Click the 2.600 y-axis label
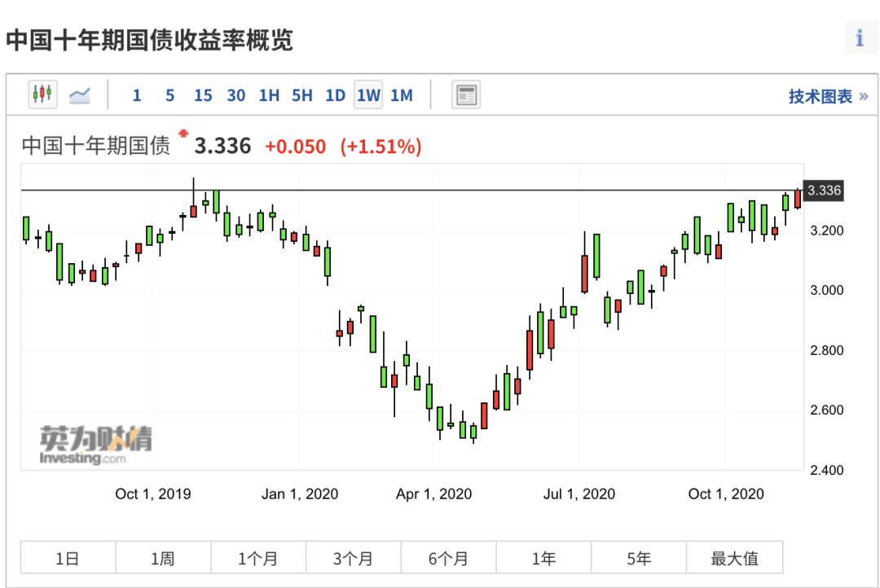Viewport: 880px width, 588px height. tap(827, 410)
